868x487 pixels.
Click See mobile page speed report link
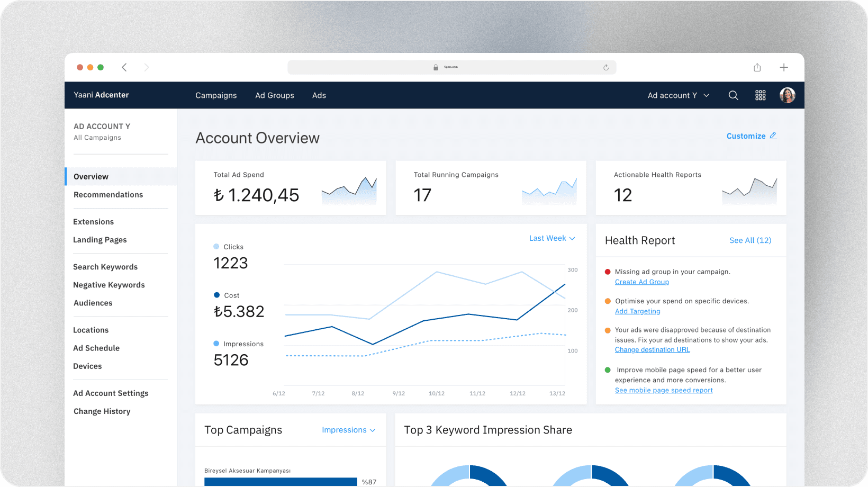664,390
